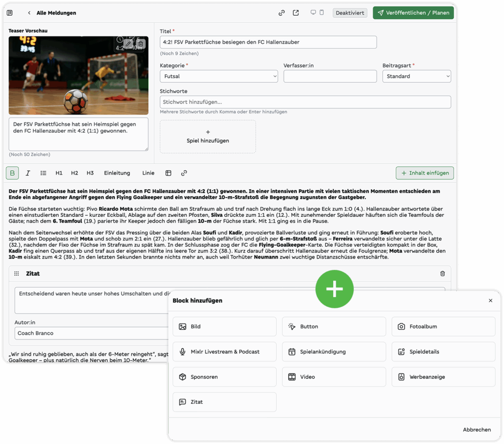Add a Fotoalbum block
The height and width of the screenshot is (444, 504).
pos(443,326)
